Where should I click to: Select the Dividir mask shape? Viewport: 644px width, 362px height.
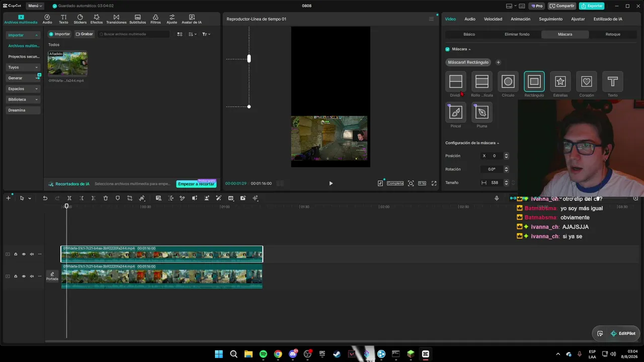[x=456, y=81]
